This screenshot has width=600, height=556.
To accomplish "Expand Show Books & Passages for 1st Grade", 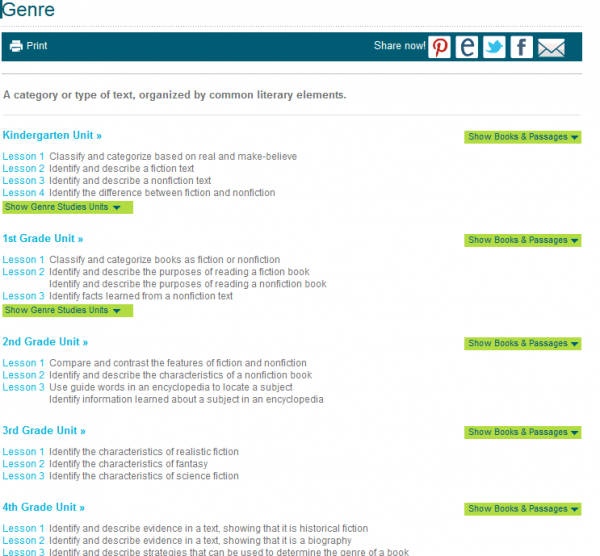I will click(523, 240).
